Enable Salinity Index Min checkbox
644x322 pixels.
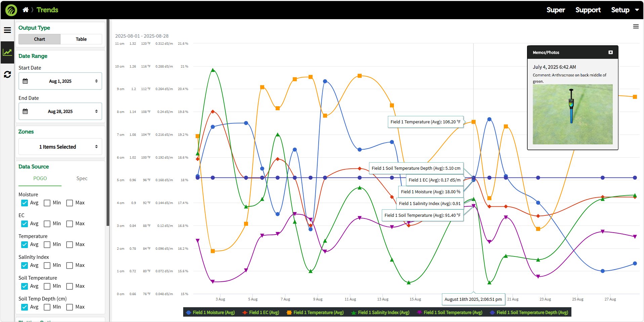(47, 266)
